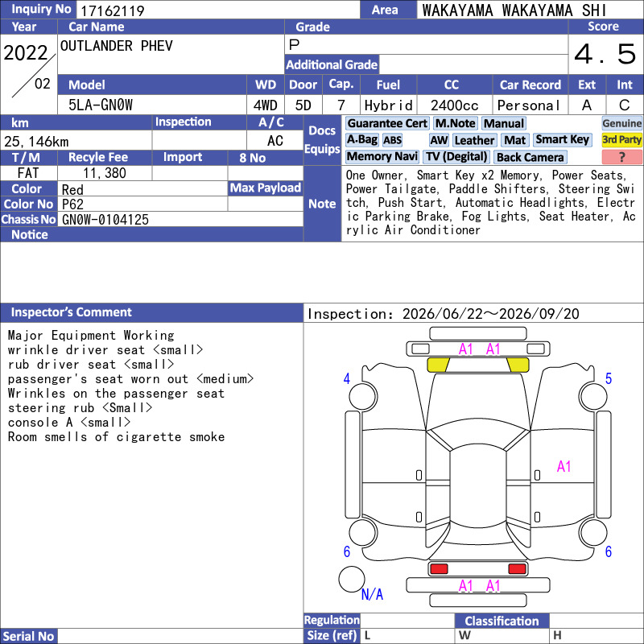Select the mileage 25,146km

point(36,142)
